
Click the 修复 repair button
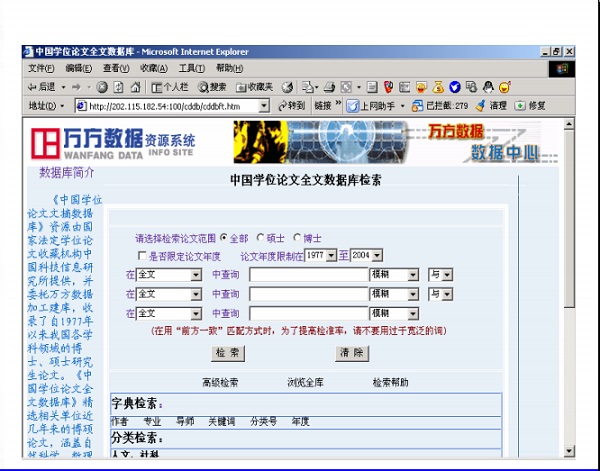(530, 106)
